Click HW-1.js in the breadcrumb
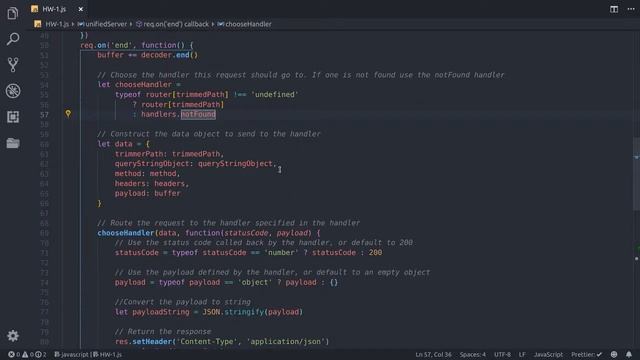 tap(57, 24)
